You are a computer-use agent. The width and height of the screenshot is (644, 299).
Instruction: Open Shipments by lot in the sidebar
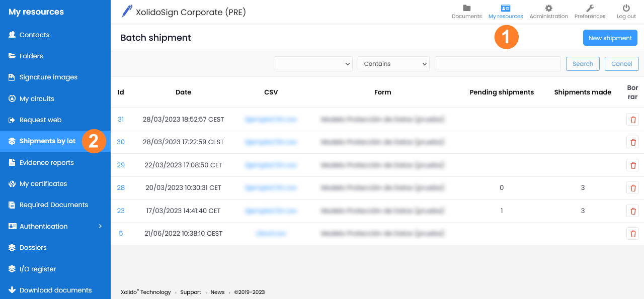pos(55,141)
